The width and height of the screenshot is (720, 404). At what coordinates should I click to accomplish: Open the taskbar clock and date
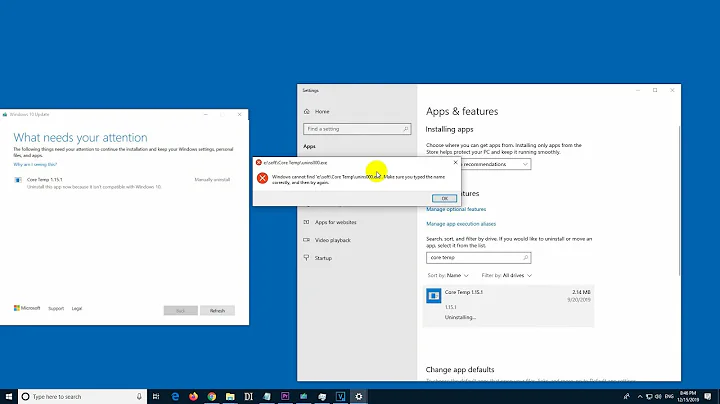[688, 396]
